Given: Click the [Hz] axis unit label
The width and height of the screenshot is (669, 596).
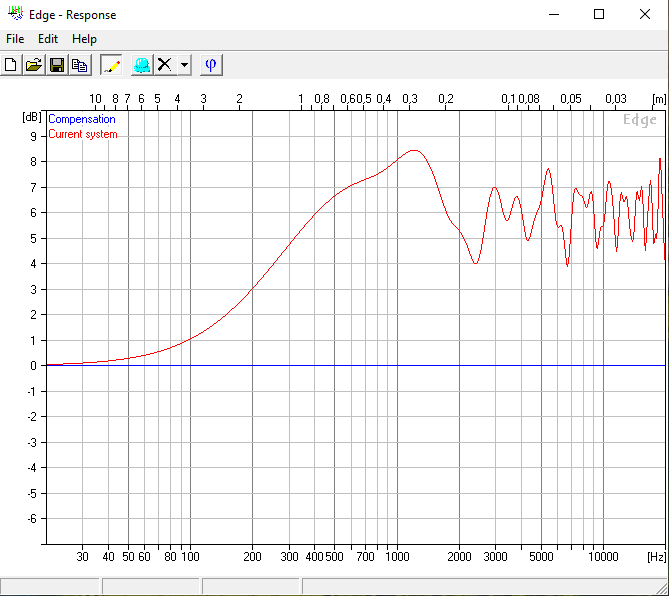Looking at the screenshot, I should coord(656,557).
